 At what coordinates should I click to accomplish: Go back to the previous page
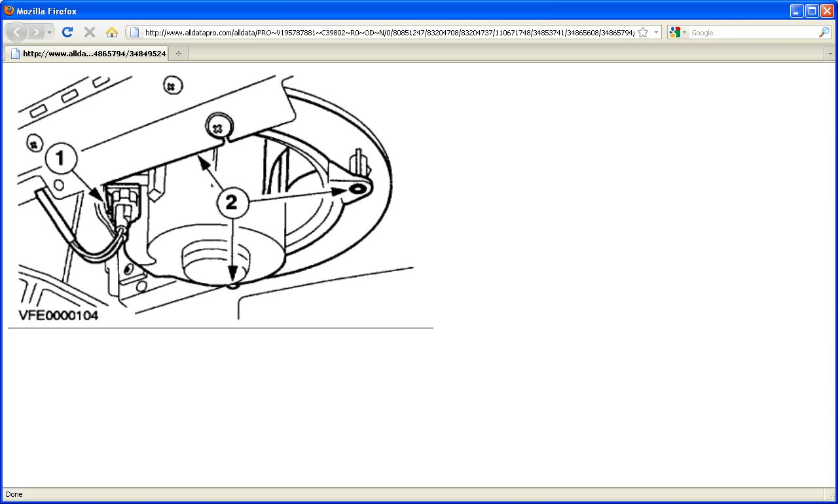(x=17, y=32)
